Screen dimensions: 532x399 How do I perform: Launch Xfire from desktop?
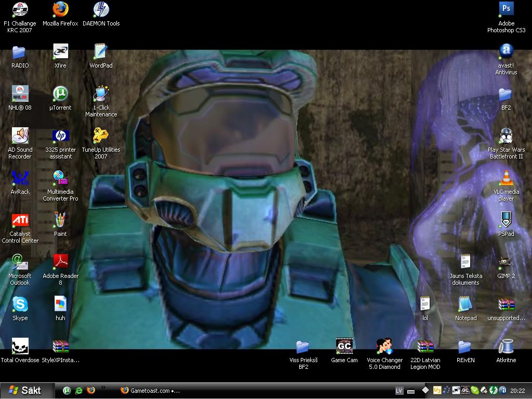(x=60, y=56)
